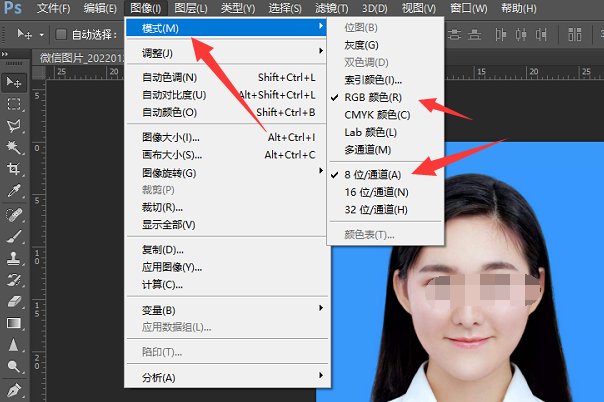604x402 pixels.
Task: Open the 滤镜(T) menu
Action: pyautogui.click(x=332, y=8)
